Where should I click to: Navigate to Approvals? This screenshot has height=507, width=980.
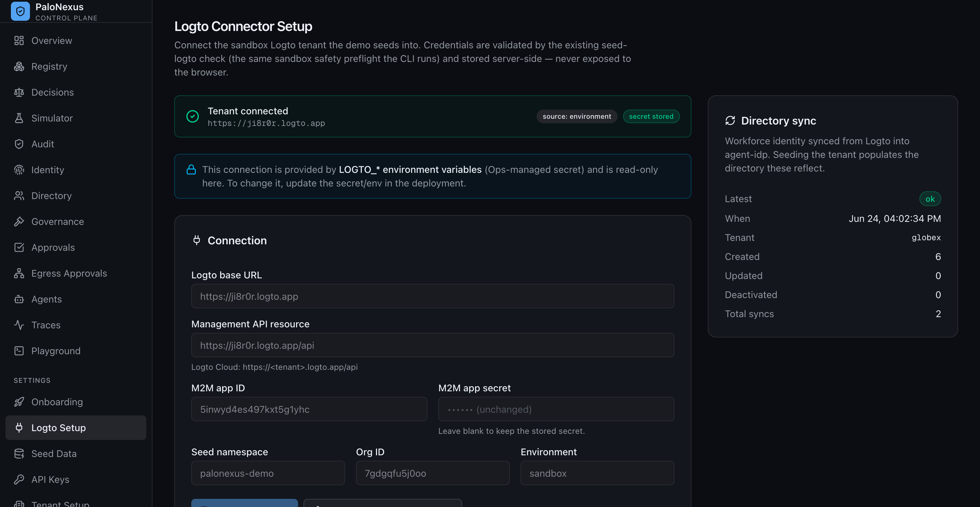76,248
